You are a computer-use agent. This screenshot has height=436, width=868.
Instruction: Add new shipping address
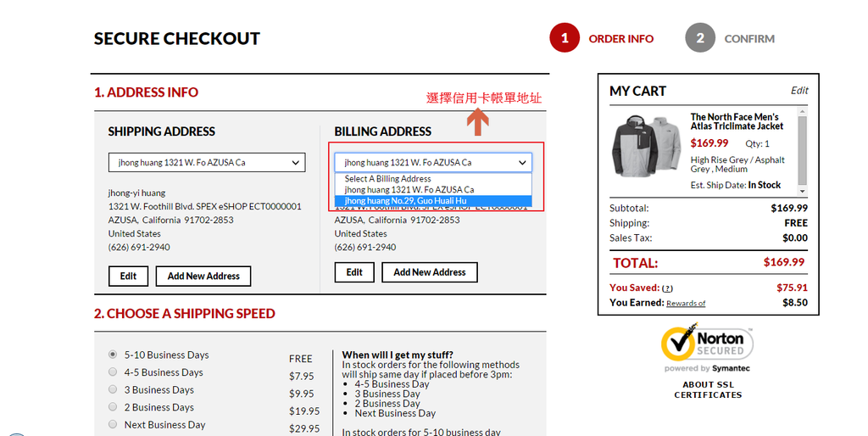[203, 276]
